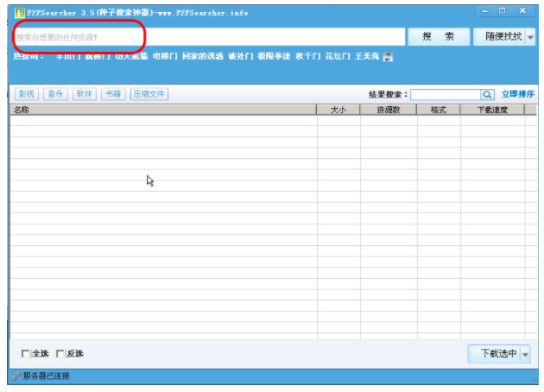Click the magnifier icon in 结果搜索
The width and height of the screenshot is (544, 392).
(x=487, y=94)
